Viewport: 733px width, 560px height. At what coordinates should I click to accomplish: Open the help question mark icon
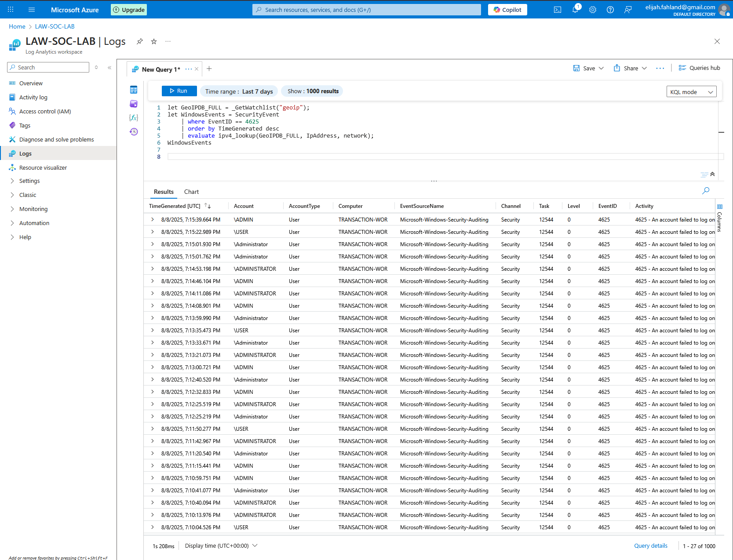610,10
